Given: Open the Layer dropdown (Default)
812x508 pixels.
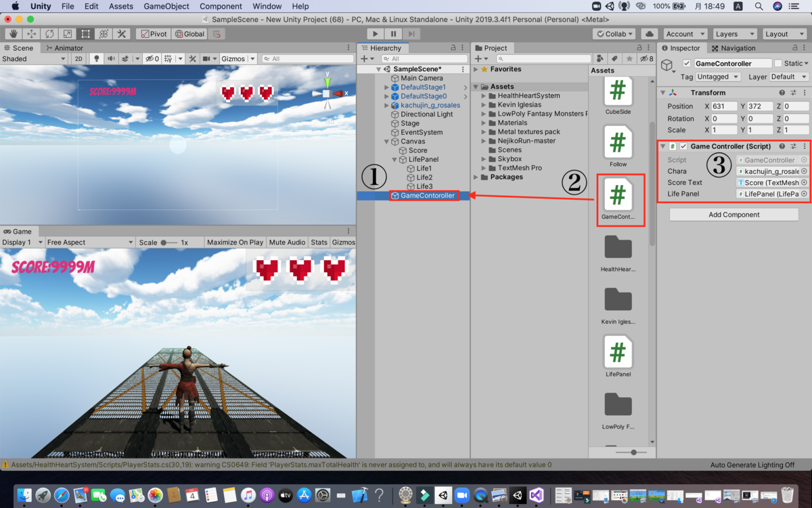Looking at the screenshot, I should pyautogui.click(x=789, y=77).
